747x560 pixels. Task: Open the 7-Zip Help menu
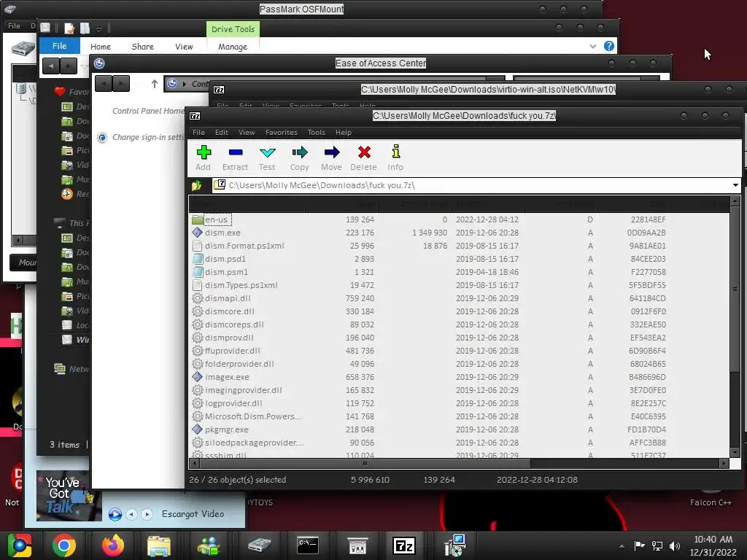click(x=344, y=133)
